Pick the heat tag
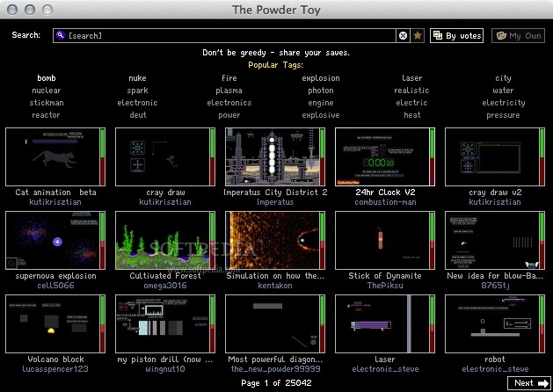Image resolution: width=553 pixels, height=392 pixels. (x=412, y=115)
